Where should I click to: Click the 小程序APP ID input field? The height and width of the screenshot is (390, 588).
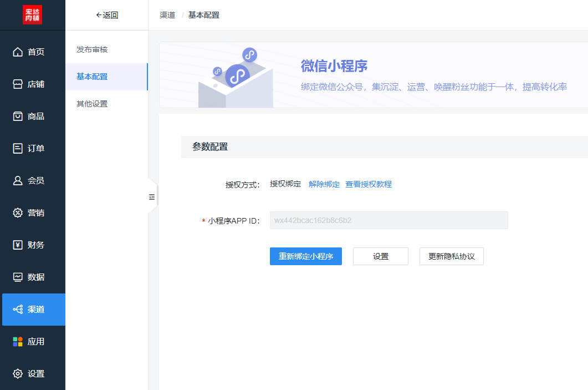(x=389, y=220)
